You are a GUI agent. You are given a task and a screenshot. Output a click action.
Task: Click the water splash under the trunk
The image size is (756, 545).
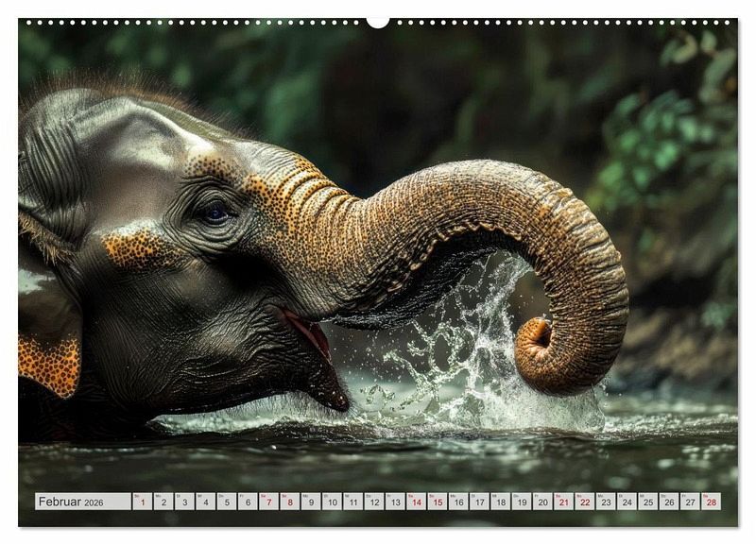[454, 359]
